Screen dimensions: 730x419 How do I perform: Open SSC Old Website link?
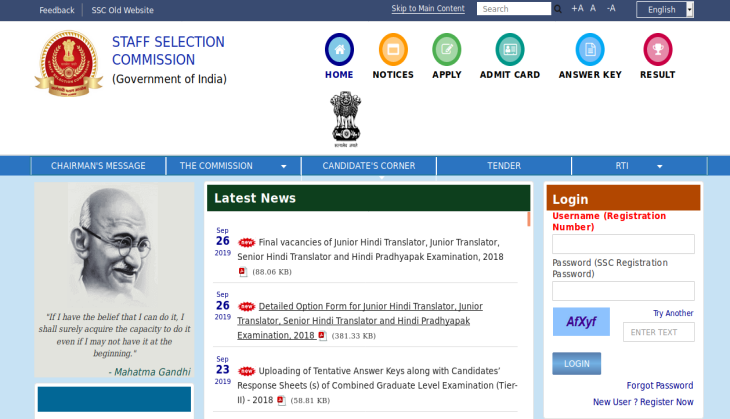click(x=122, y=10)
